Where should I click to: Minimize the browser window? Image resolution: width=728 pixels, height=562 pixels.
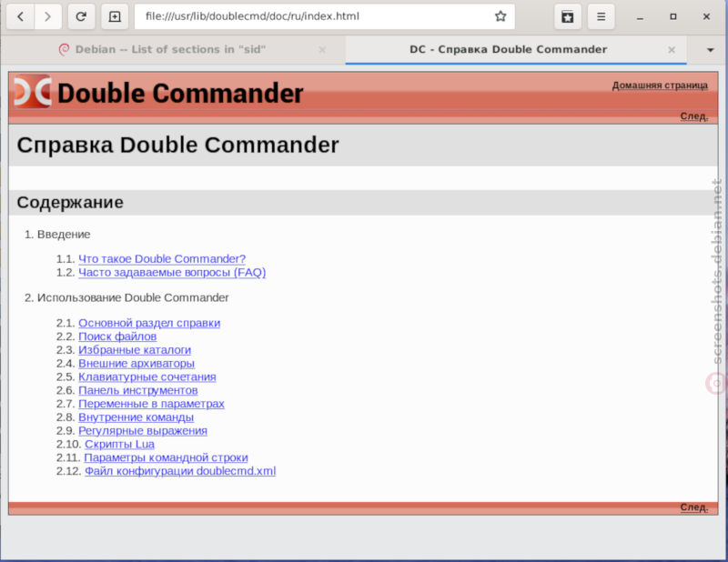(x=640, y=16)
